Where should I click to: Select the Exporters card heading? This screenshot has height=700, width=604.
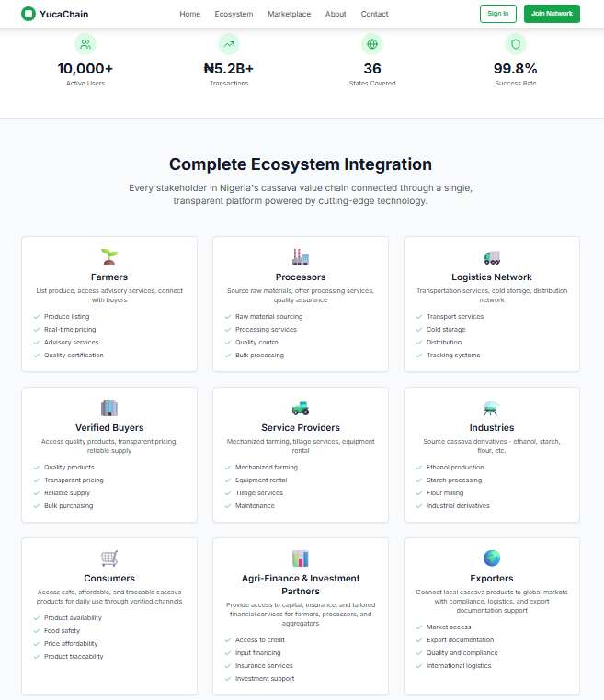pos(492,578)
